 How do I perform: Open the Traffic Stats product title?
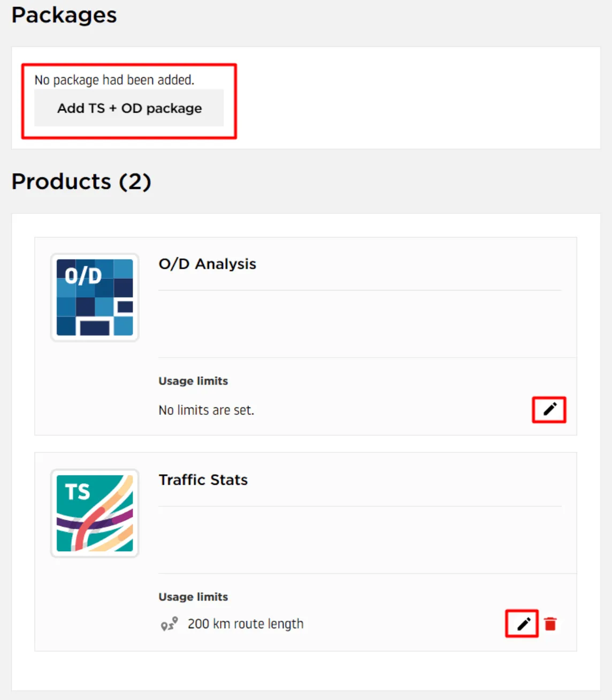(203, 480)
